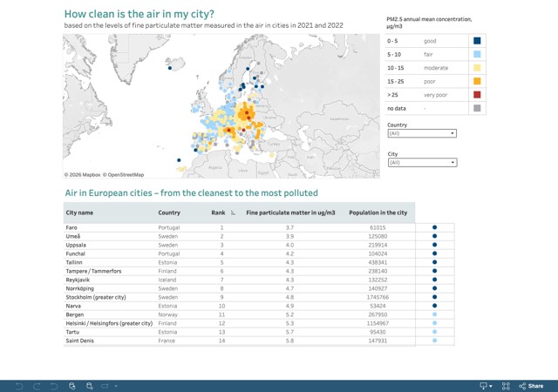Click the '0 - 5' legend range label
Image resolution: width=558 pixels, height=392 pixels.
392,41
